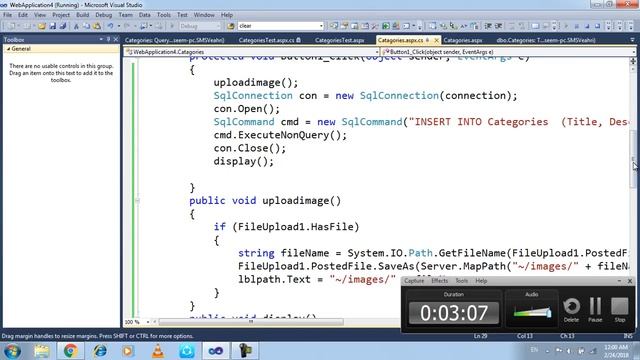Screen dimensions: 640x360
Task: Delete the recording in the capture widget
Action: click(571, 309)
